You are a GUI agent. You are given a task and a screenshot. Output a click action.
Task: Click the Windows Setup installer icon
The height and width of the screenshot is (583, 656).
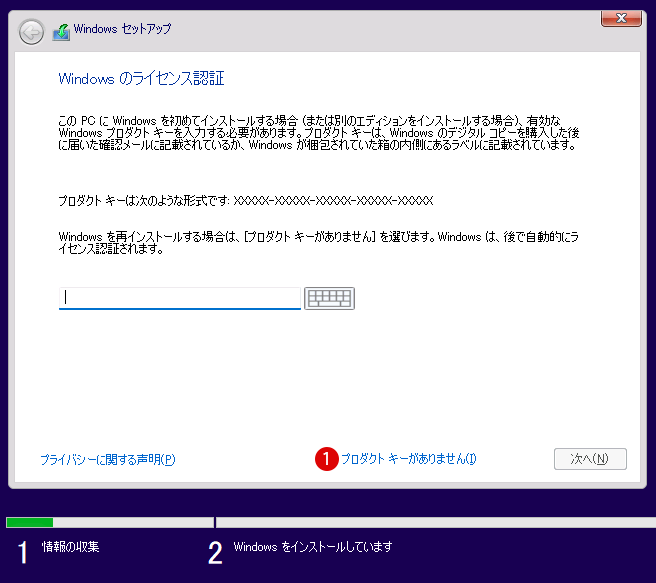point(61,32)
